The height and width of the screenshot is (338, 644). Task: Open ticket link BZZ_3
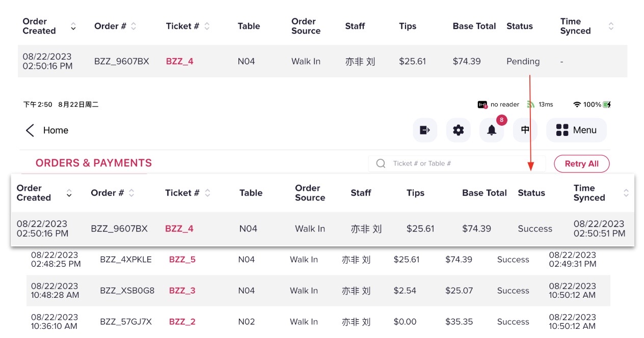coord(182,291)
